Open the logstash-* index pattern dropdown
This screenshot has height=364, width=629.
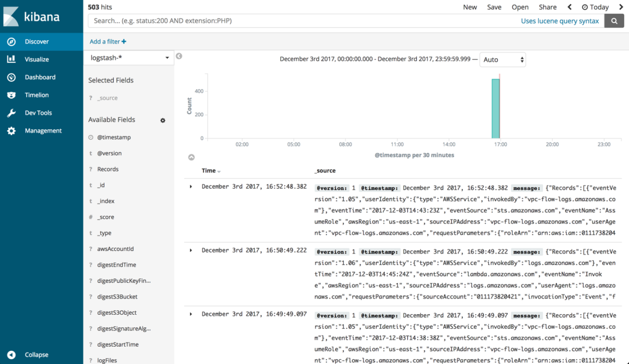click(129, 58)
